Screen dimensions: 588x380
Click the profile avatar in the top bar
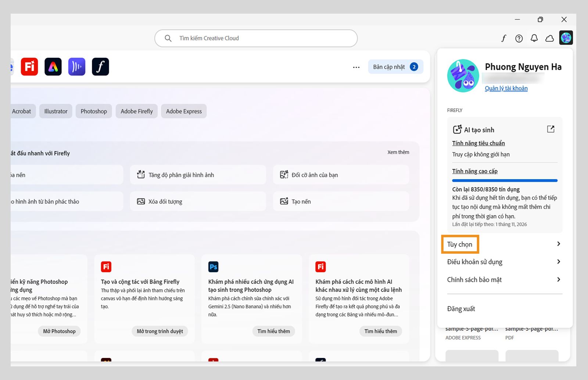(x=566, y=38)
